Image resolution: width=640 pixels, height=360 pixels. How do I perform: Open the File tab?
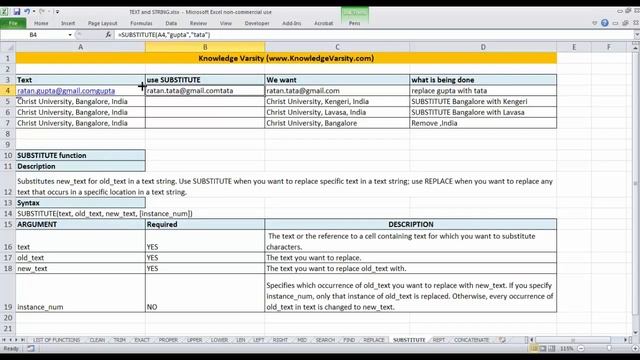coord(13,23)
